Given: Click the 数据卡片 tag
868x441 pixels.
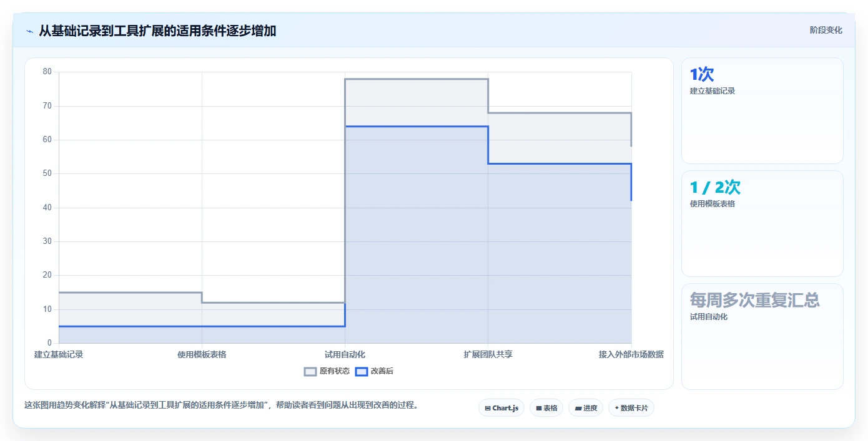Looking at the screenshot, I should point(631,408).
